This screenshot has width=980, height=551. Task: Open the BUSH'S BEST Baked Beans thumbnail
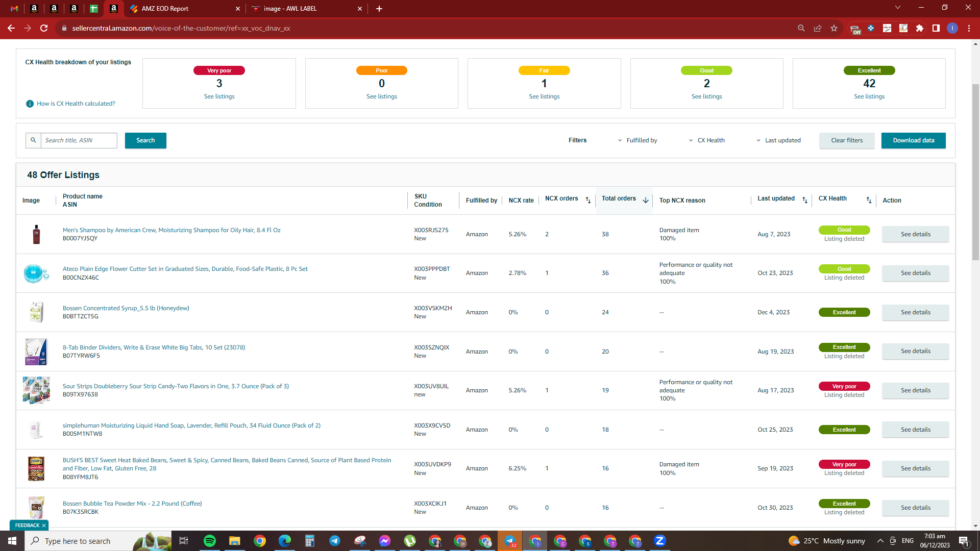pos(36,469)
